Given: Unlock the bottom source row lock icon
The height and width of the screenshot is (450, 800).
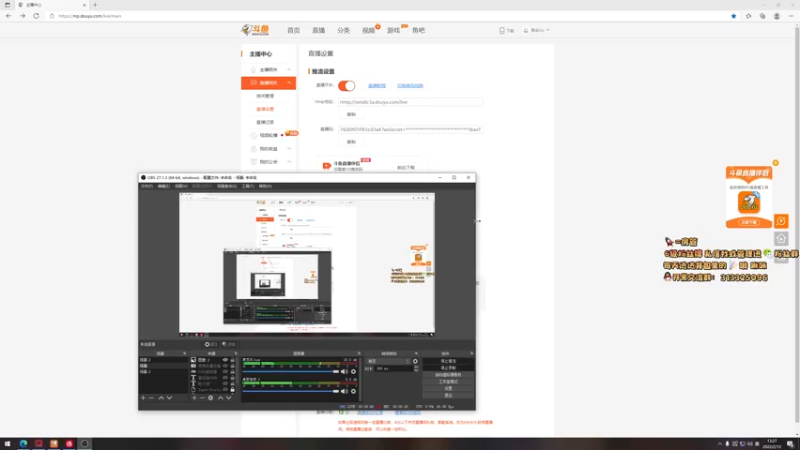Looking at the screenshot, I should 232,390.
